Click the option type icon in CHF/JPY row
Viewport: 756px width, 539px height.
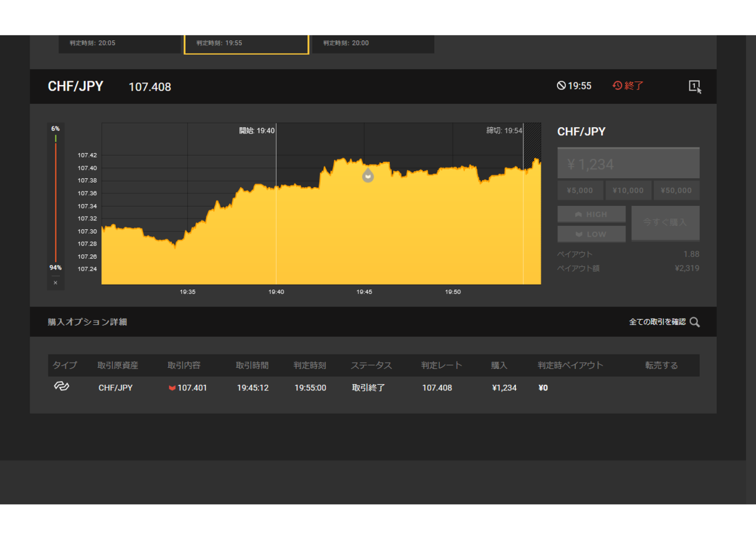61,387
